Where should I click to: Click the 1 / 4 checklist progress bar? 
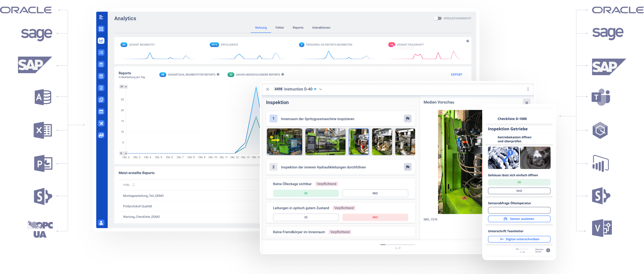(x=522, y=249)
